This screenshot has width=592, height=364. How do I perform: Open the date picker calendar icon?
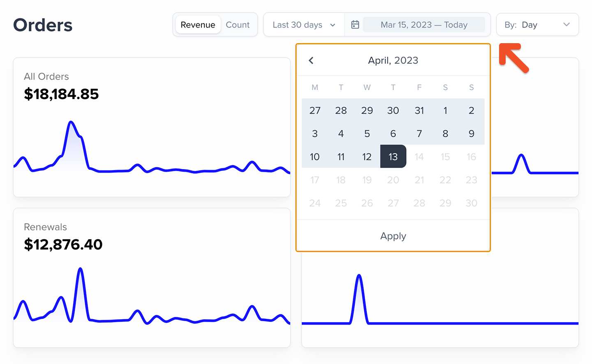pos(354,24)
